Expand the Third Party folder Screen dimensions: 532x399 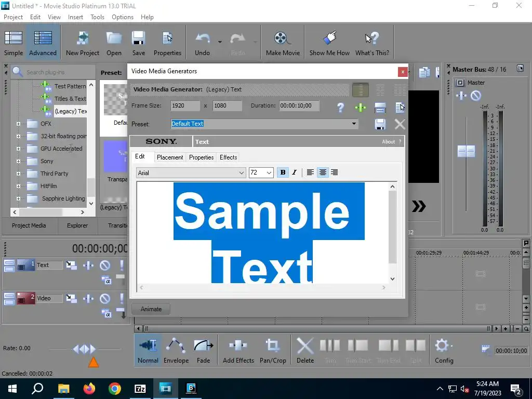click(x=18, y=174)
